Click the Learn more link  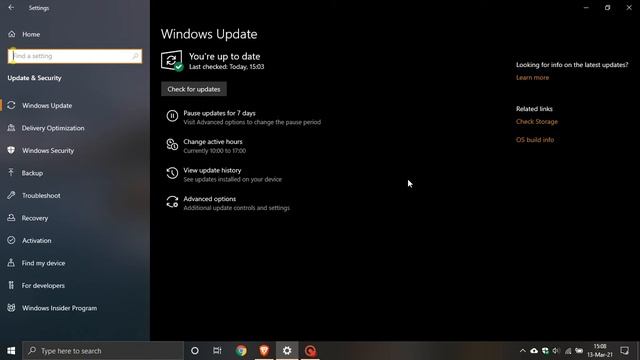(x=532, y=78)
